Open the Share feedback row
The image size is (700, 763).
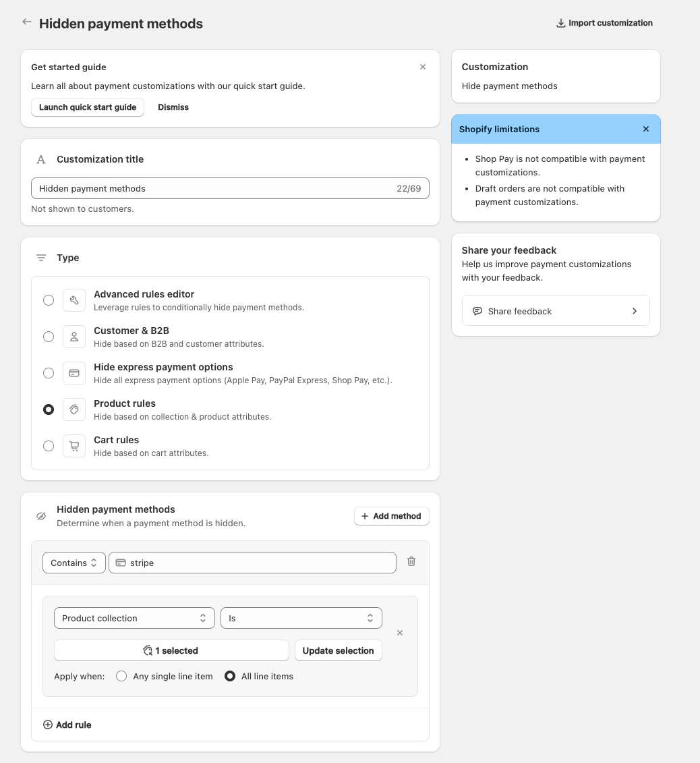tap(556, 311)
